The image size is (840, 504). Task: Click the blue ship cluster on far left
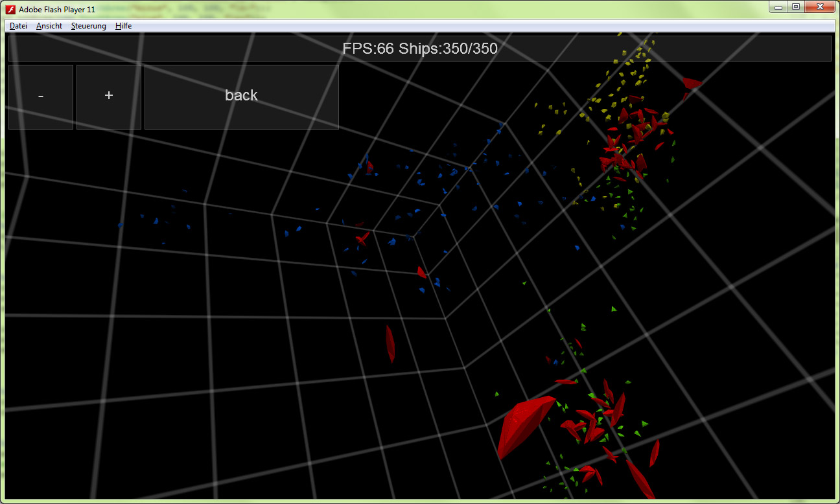(x=156, y=222)
